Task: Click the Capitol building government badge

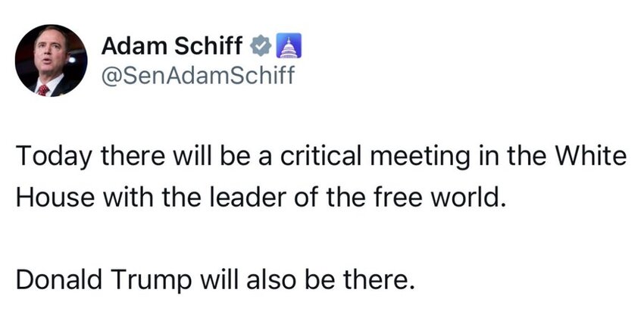Action: [290, 45]
